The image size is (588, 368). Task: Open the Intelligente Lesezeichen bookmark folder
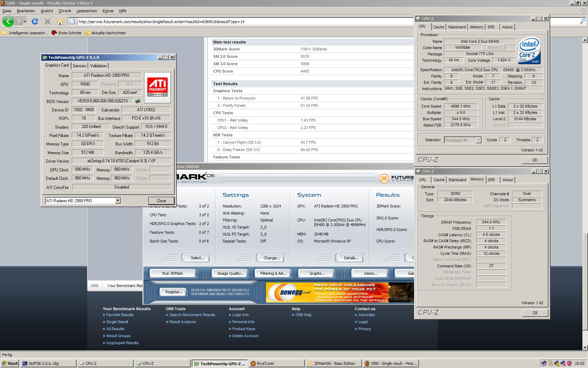(x=25, y=33)
